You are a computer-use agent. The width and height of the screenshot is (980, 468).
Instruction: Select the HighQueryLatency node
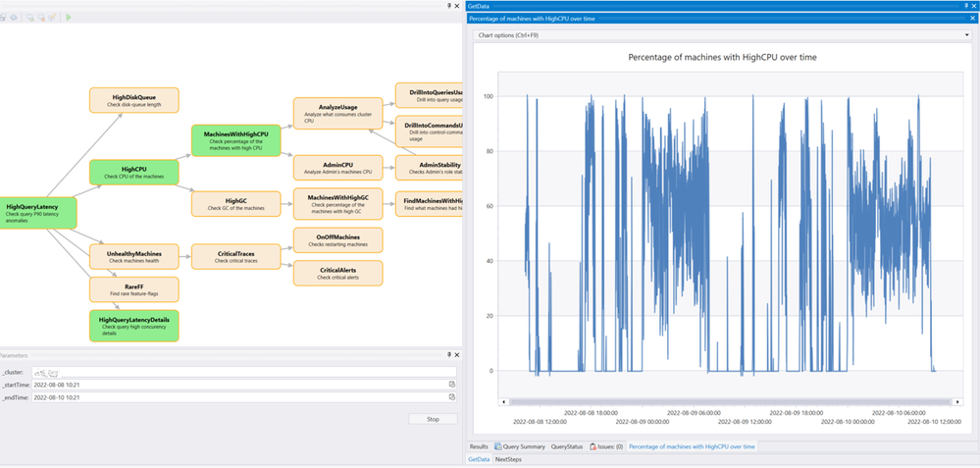[x=37, y=213]
